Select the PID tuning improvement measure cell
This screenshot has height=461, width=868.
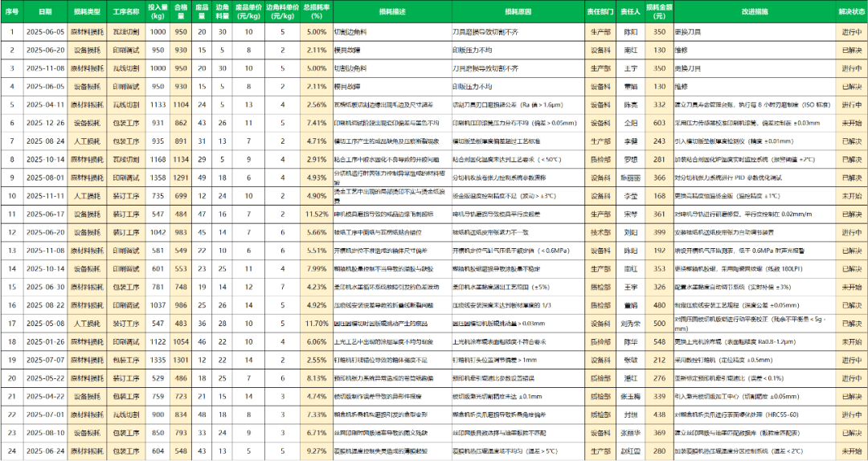[755, 177]
